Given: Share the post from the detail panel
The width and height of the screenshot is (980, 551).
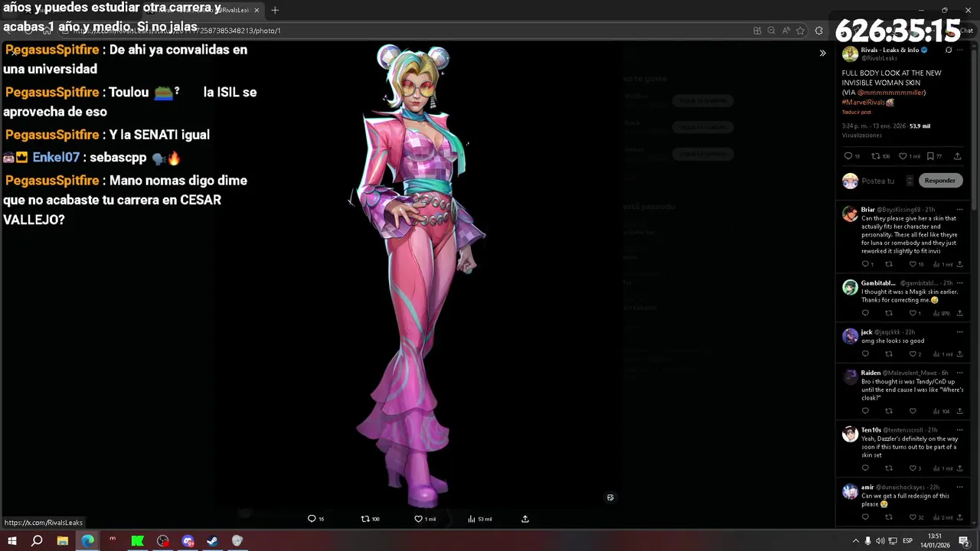Looking at the screenshot, I should [x=957, y=156].
